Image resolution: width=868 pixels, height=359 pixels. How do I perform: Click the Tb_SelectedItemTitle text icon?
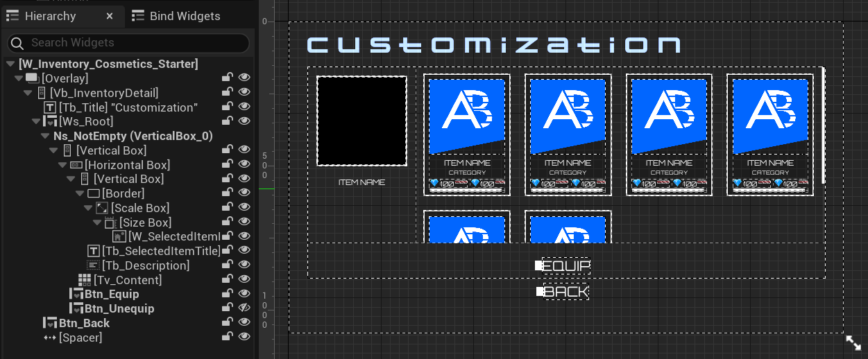point(94,251)
